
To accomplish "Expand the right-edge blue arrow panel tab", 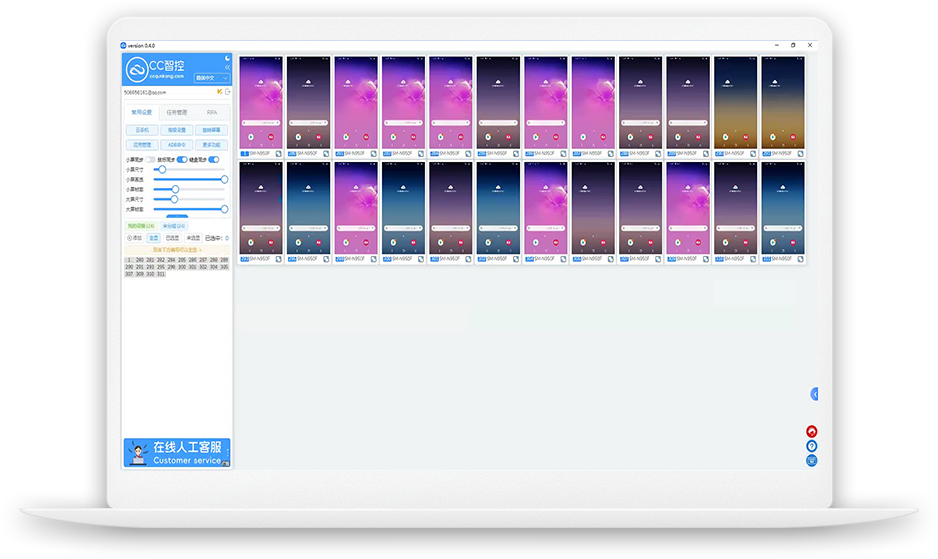I will coord(814,394).
